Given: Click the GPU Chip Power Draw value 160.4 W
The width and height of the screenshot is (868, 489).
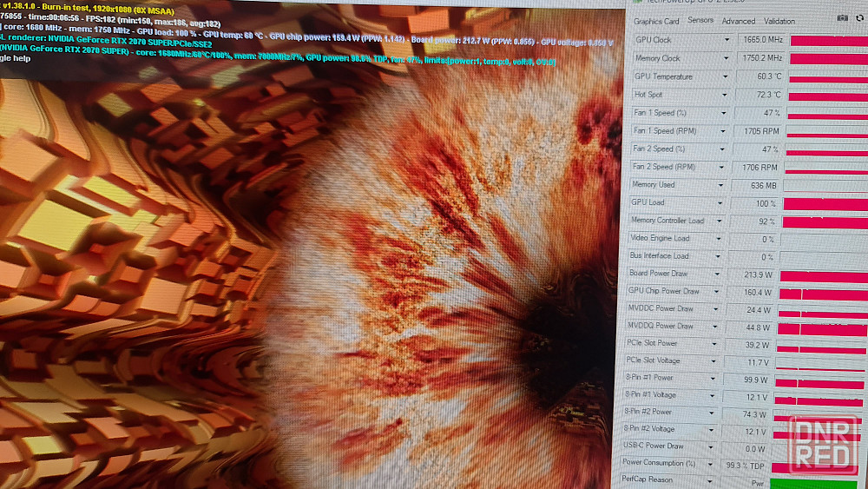Looking at the screenshot, I should point(751,292).
